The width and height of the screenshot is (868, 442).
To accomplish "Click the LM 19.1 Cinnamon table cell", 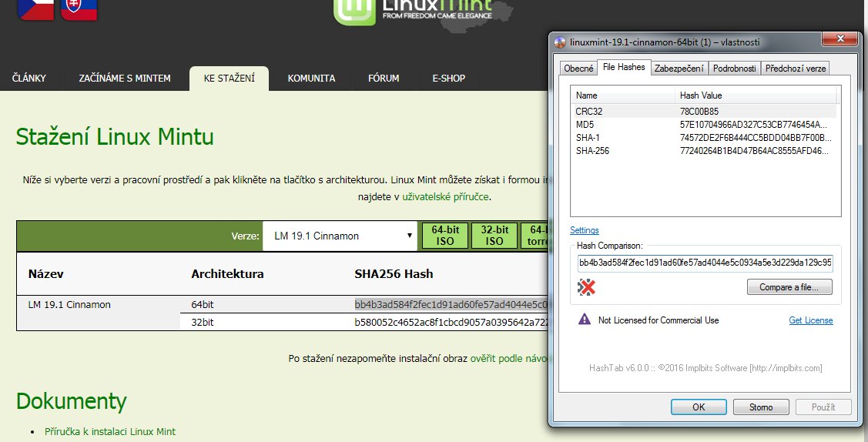I will pyautogui.click(x=69, y=305).
